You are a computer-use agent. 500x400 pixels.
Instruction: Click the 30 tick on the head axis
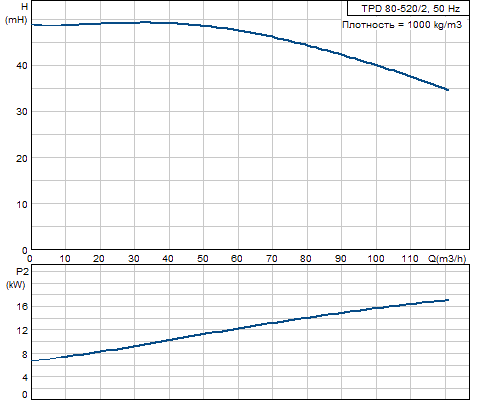point(22,112)
